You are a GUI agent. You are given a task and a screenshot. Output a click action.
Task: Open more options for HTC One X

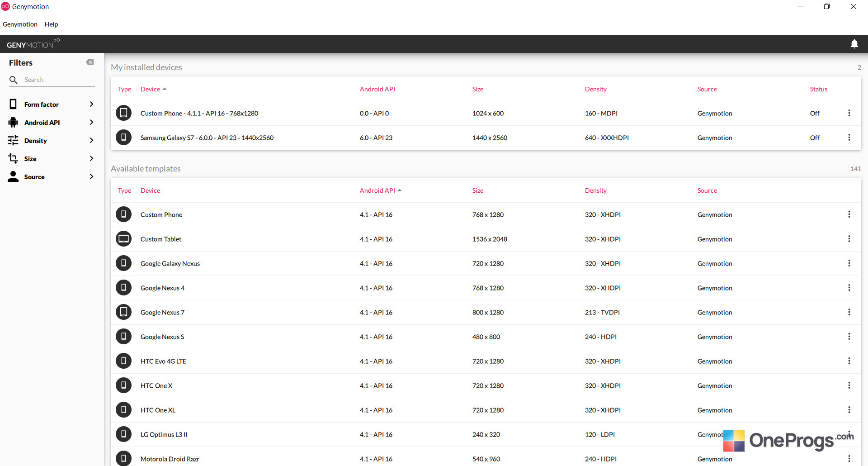point(849,385)
